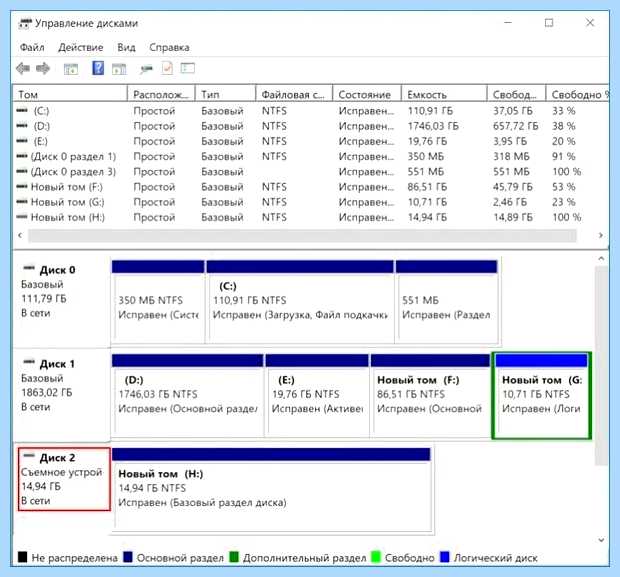Click the volume list horizontal scrollbar track

pos(302,236)
